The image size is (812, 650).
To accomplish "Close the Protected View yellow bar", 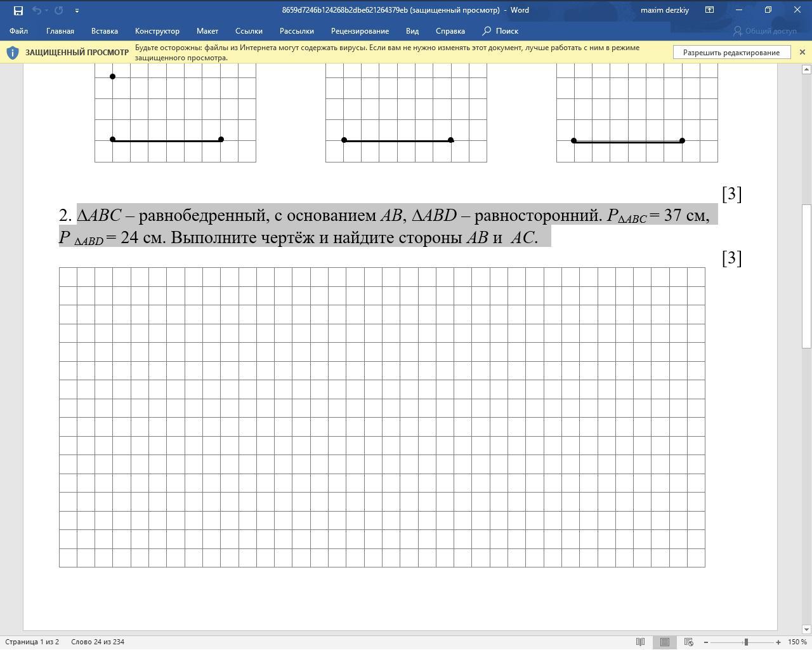I will pos(802,52).
